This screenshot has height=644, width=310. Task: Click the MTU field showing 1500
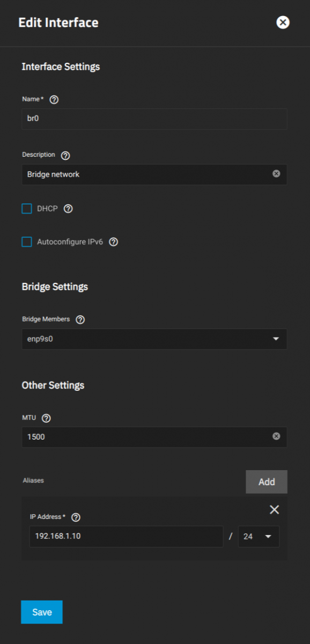(154, 437)
